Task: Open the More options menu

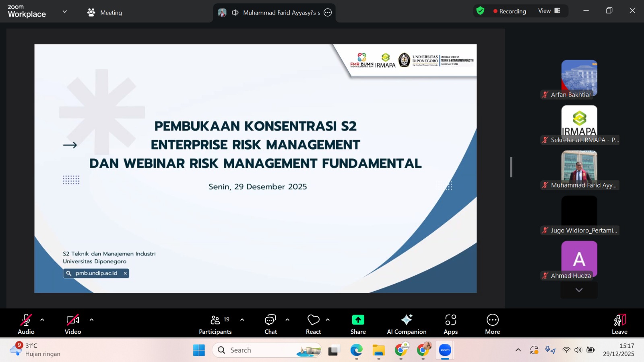Action: coord(492,324)
